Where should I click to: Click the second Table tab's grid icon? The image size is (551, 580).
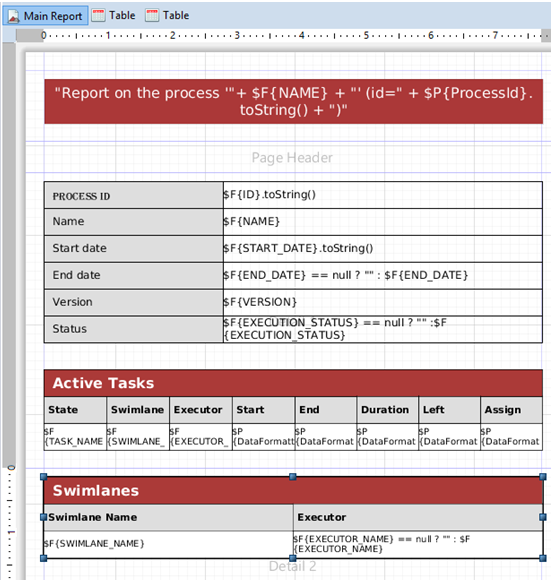152,16
